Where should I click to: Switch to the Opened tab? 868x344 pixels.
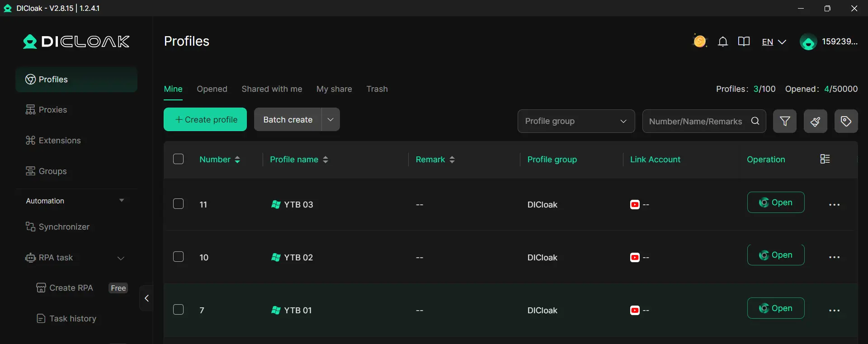[212, 89]
